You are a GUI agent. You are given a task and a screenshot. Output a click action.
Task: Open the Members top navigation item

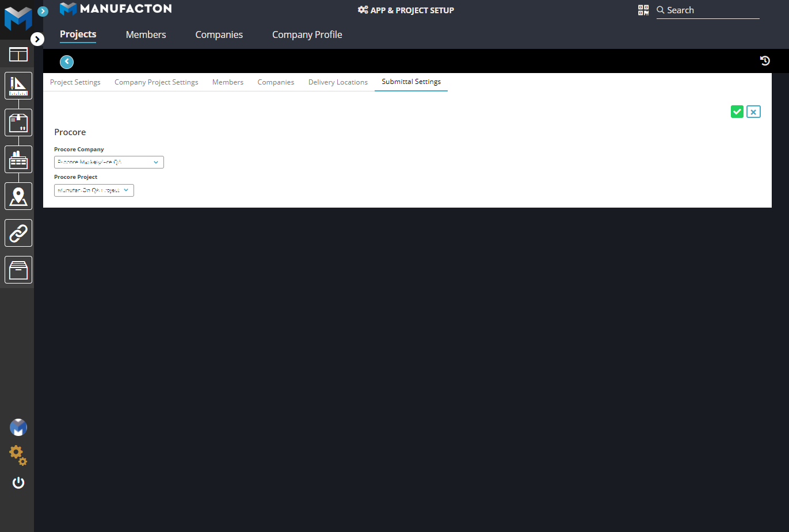tap(146, 35)
